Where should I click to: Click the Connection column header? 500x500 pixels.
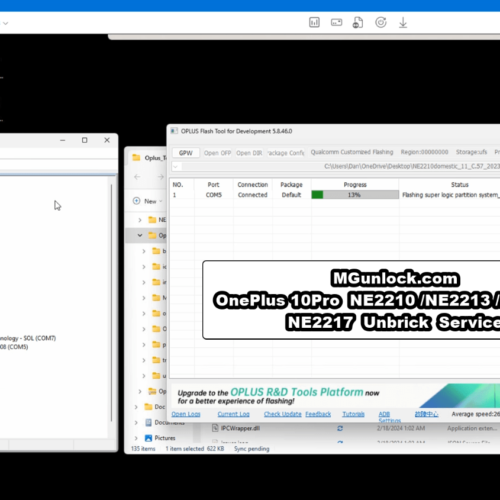tap(253, 185)
